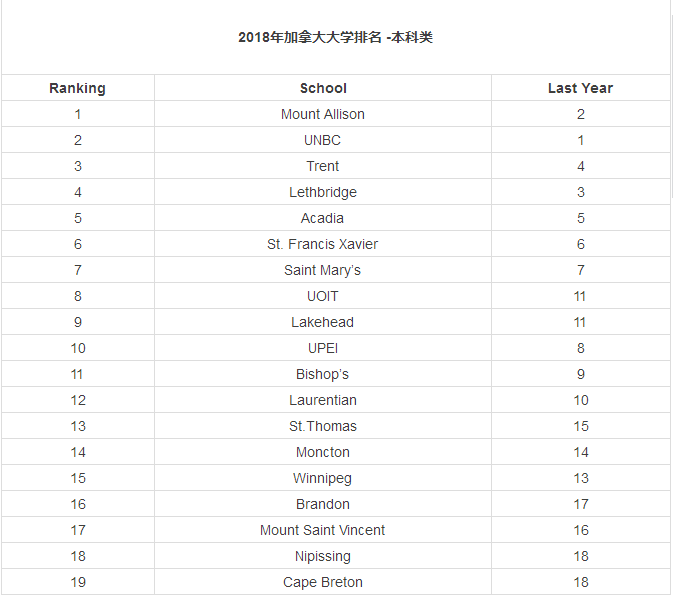Viewport: 673px width, 596px height.
Task: Select the Cape Breton cell
Action: [323, 582]
